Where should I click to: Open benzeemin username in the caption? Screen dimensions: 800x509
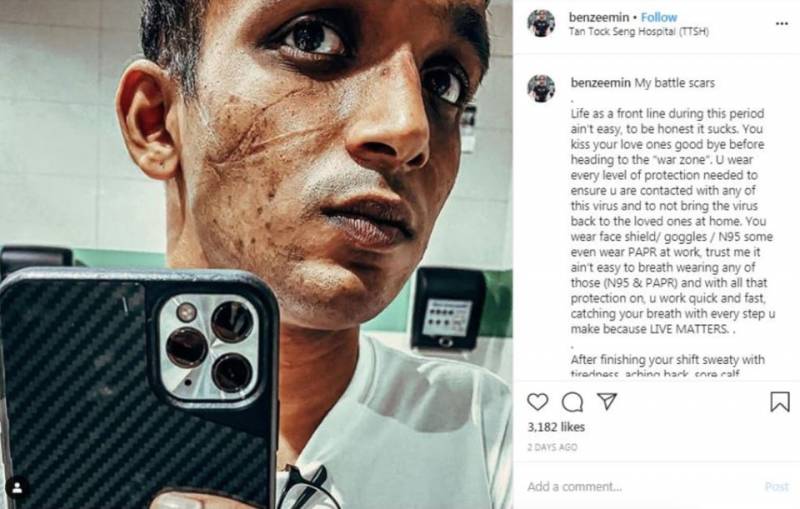coord(601,83)
